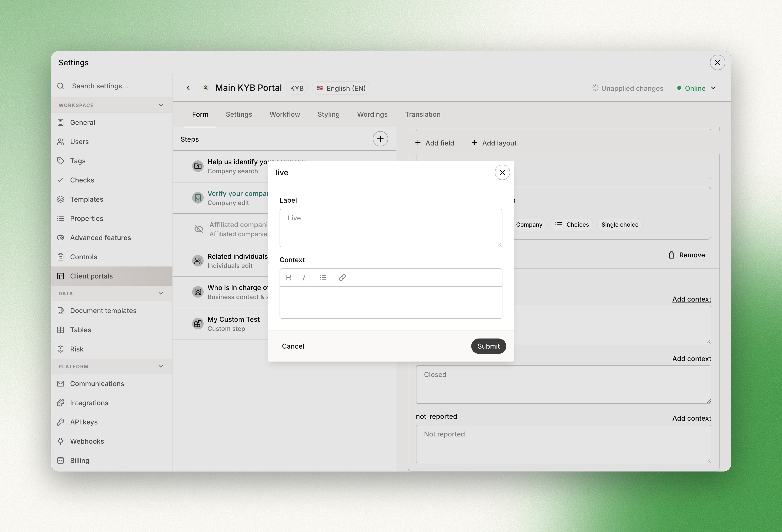The width and height of the screenshot is (782, 532).
Task: Click the KYB portal type badge
Action: (x=296, y=88)
